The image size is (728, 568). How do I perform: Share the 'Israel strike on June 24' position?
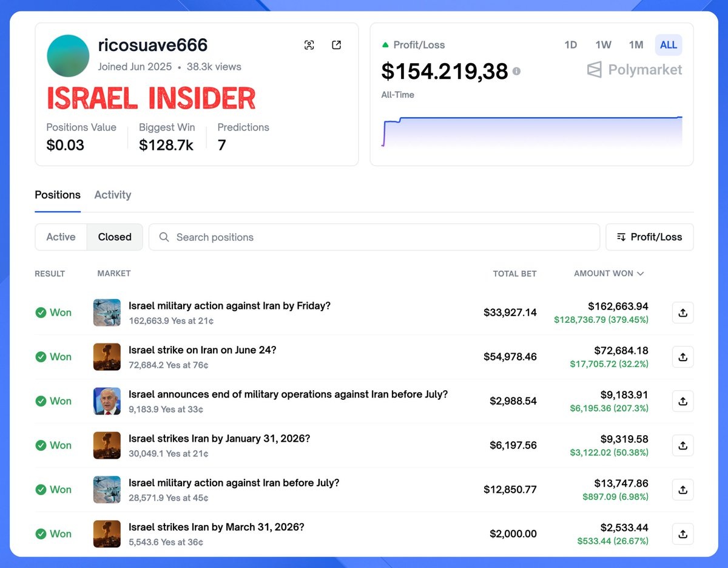682,357
